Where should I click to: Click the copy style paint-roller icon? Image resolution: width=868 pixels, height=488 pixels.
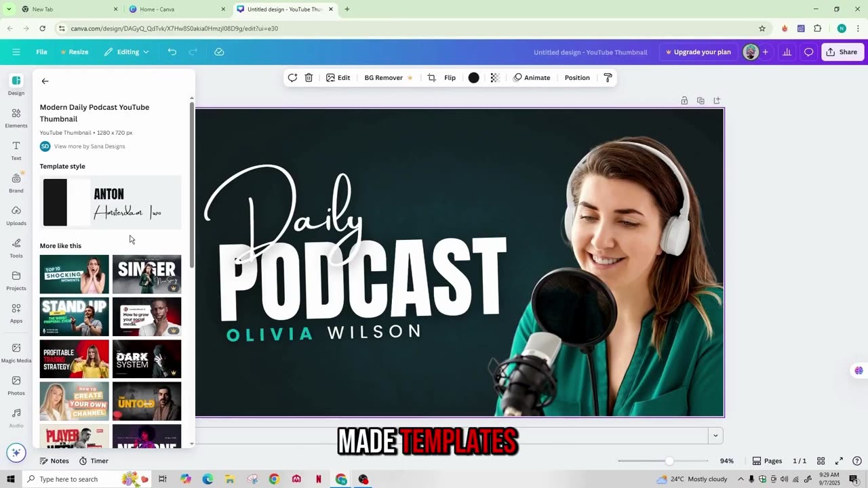pyautogui.click(x=608, y=78)
